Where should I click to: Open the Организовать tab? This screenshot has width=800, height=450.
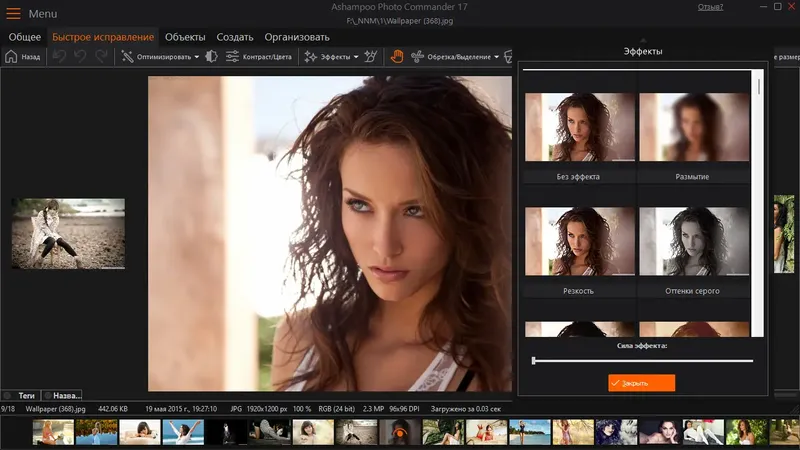[297, 37]
